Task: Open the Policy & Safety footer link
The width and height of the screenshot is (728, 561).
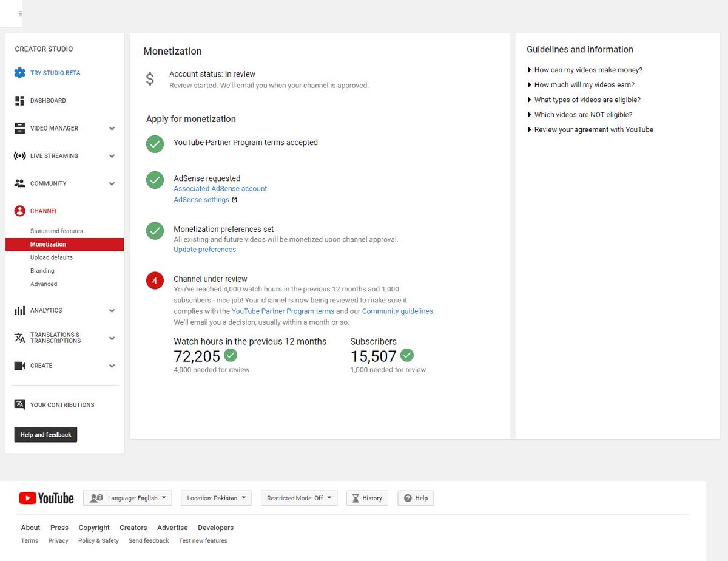Action: [x=98, y=540]
